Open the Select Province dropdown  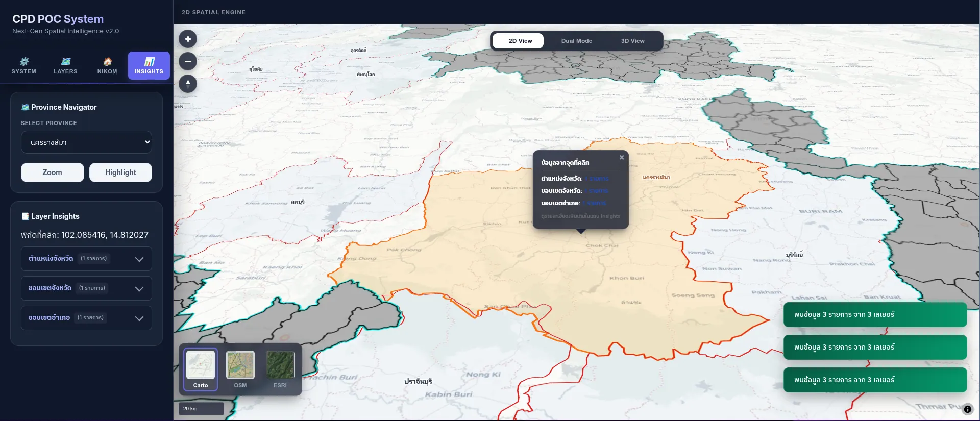point(86,142)
